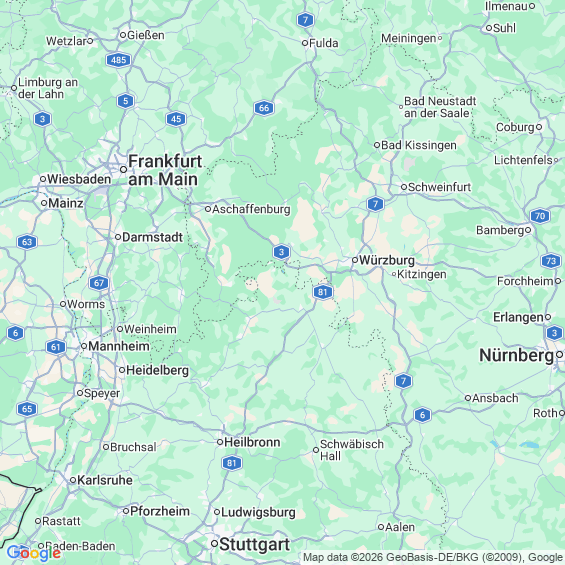This screenshot has height=565, width=565.
Task: Select the Nürnberg city label
Action: point(516,356)
